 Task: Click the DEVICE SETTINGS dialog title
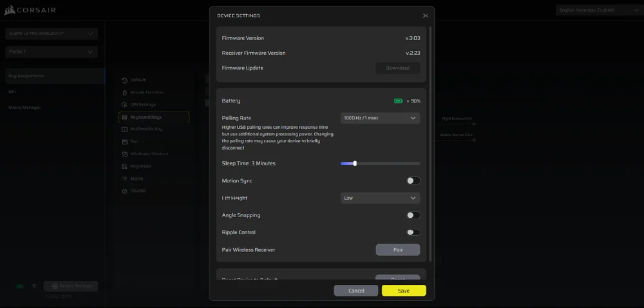(238, 15)
